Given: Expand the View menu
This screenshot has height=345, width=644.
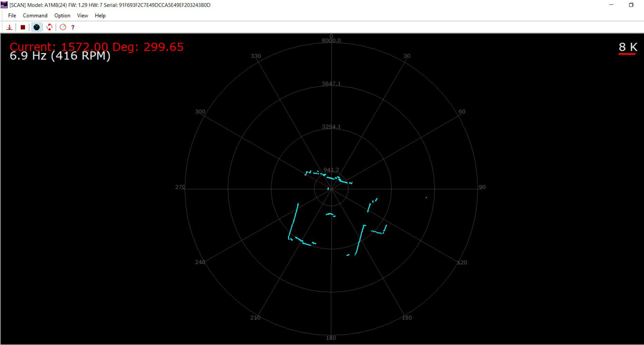Looking at the screenshot, I should point(82,16).
